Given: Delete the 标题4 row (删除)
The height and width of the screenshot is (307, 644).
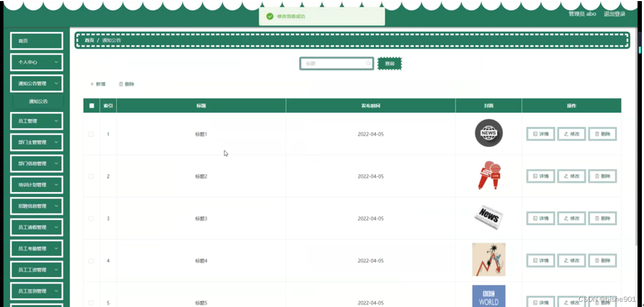Looking at the screenshot, I should coord(602,261).
